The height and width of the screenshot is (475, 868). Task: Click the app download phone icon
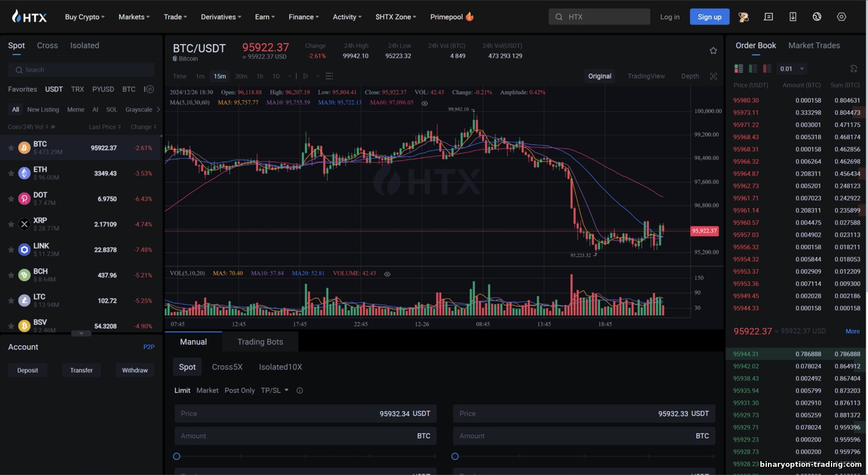(x=793, y=17)
